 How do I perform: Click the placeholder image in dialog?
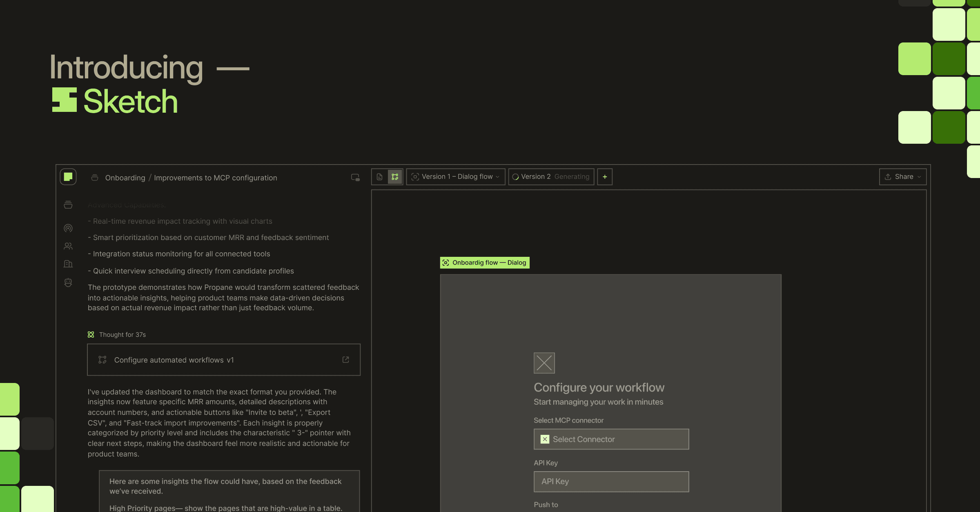click(x=544, y=363)
